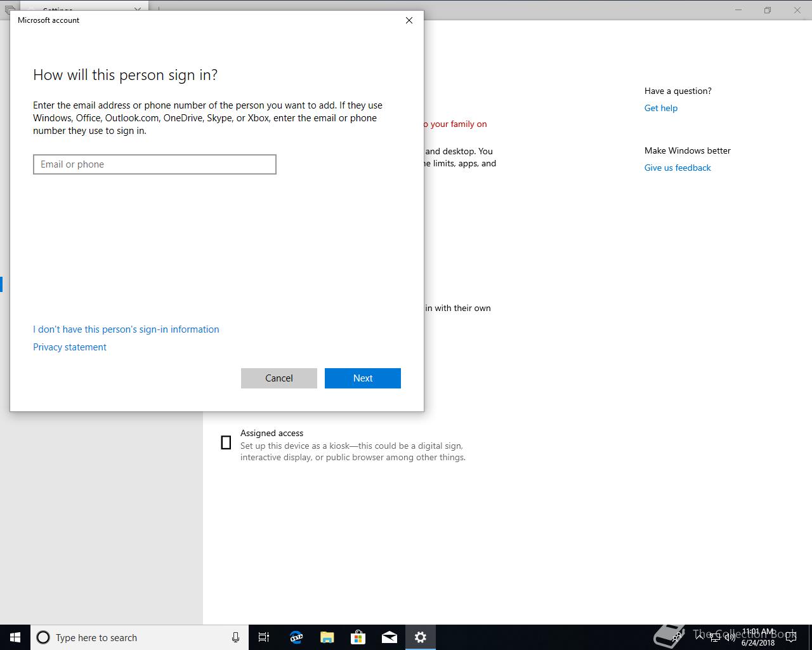Viewport: 812px width, 650px height.
Task: Cancel the Microsoft account dialog
Action: [x=279, y=378]
